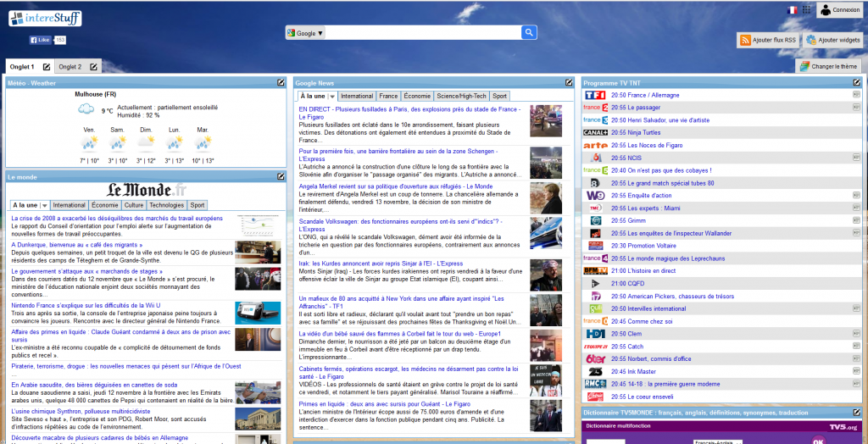Click the edit icon next to Onglet 2

pos(93,67)
